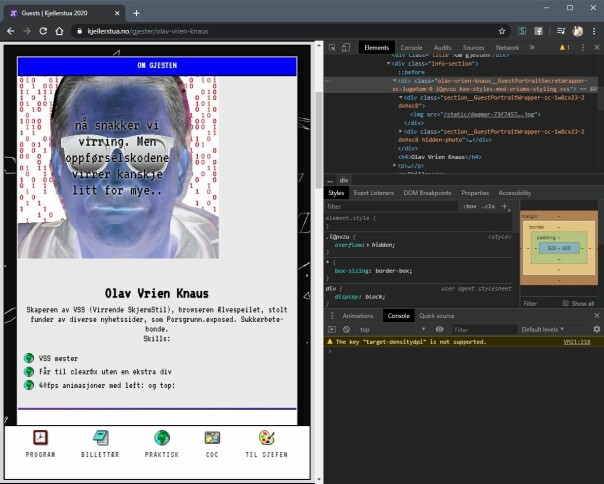The image size is (604, 484).
Task: Expand the overflow hidden shorthand triangle
Action: coord(367,245)
